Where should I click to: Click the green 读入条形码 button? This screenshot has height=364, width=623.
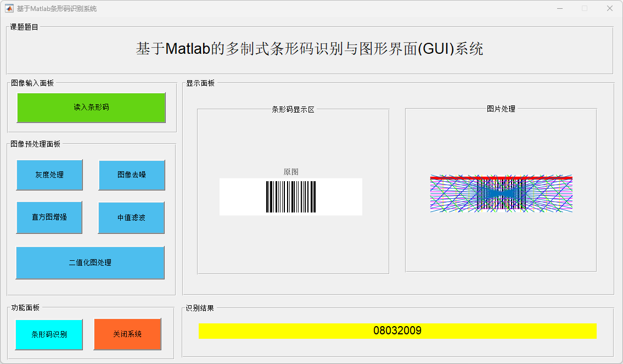91,108
